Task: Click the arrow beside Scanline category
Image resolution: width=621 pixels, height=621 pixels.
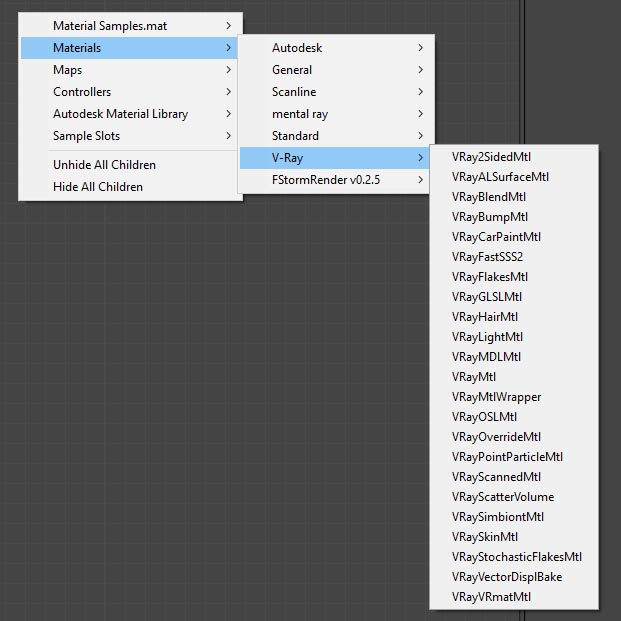Action: [421, 92]
